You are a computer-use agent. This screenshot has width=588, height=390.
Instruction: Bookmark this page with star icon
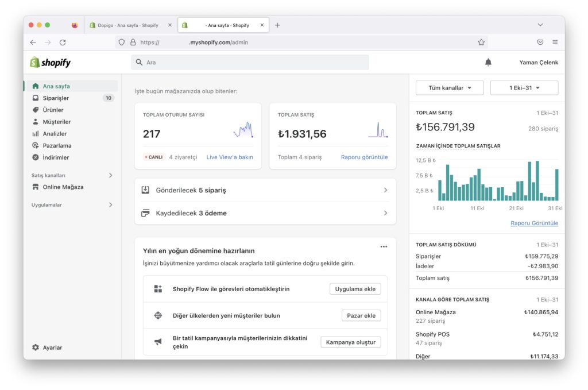(481, 43)
